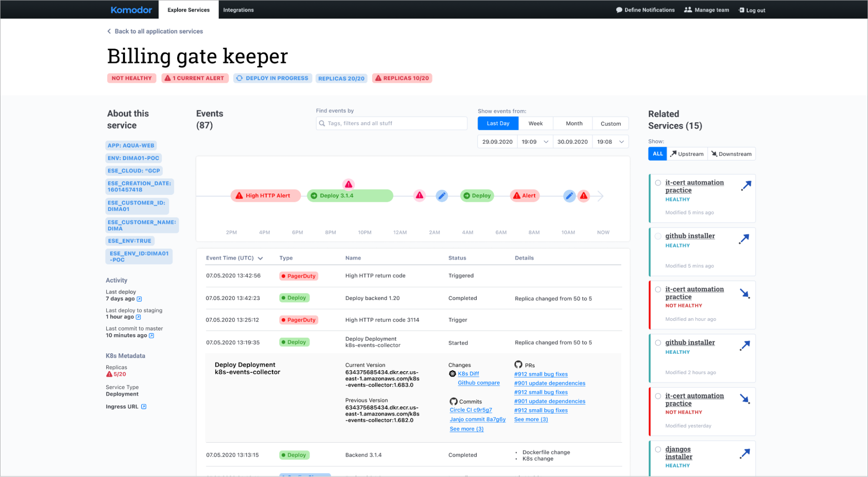Expand the 19:08 end time dropdown
Screen dimensions: 868x477
[x=621, y=142]
